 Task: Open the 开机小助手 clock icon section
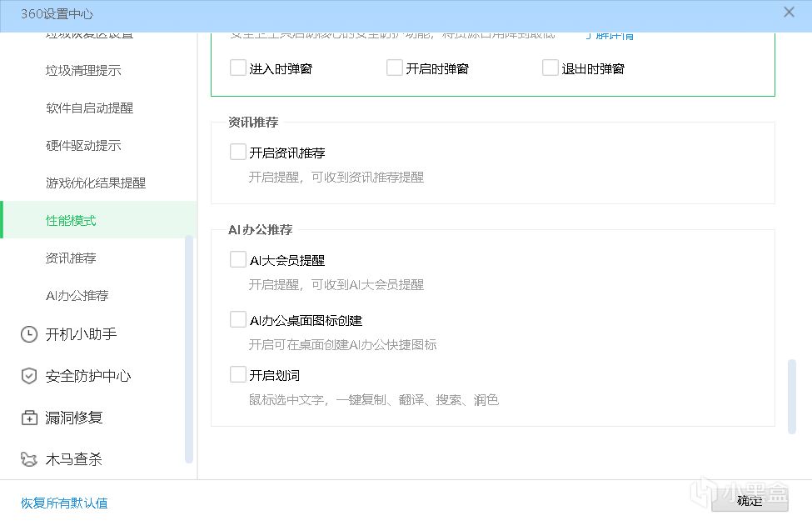29,334
